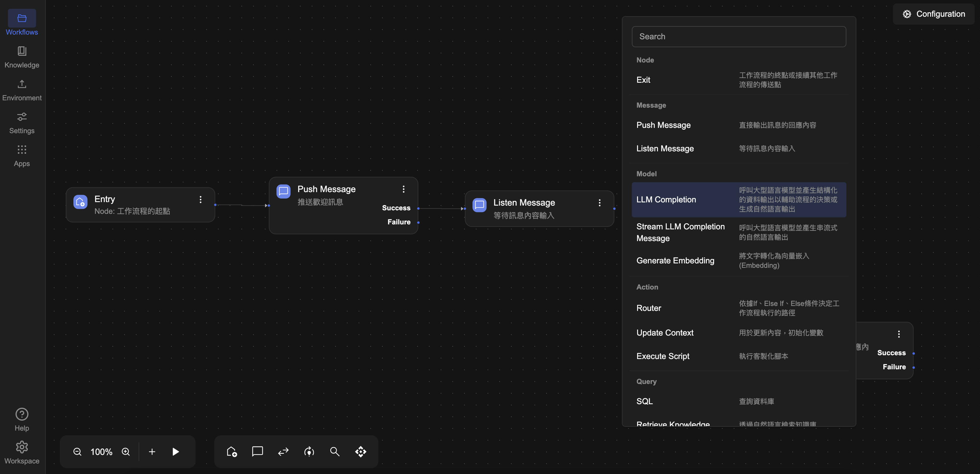
Task: Click the auto-layout diamond toolbar icon
Action: [x=361, y=451]
